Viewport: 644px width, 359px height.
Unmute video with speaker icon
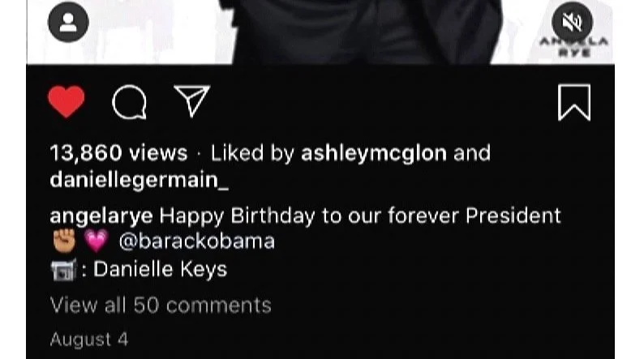pyautogui.click(x=572, y=22)
